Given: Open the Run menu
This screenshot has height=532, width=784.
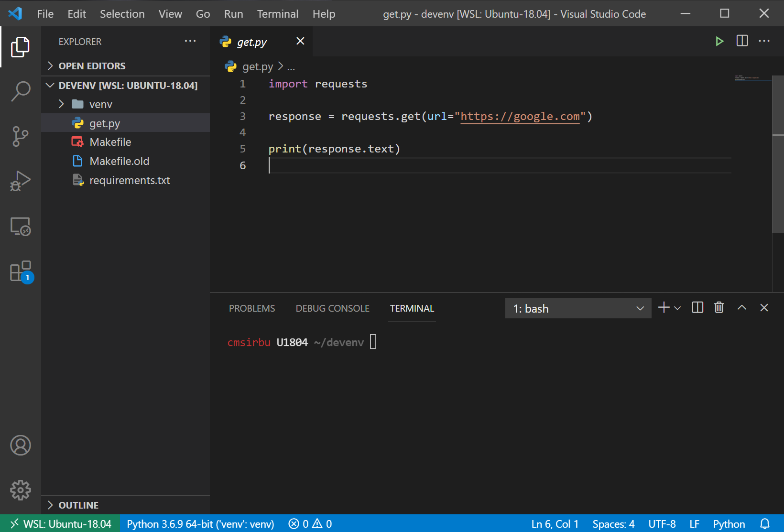Looking at the screenshot, I should pos(233,14).
